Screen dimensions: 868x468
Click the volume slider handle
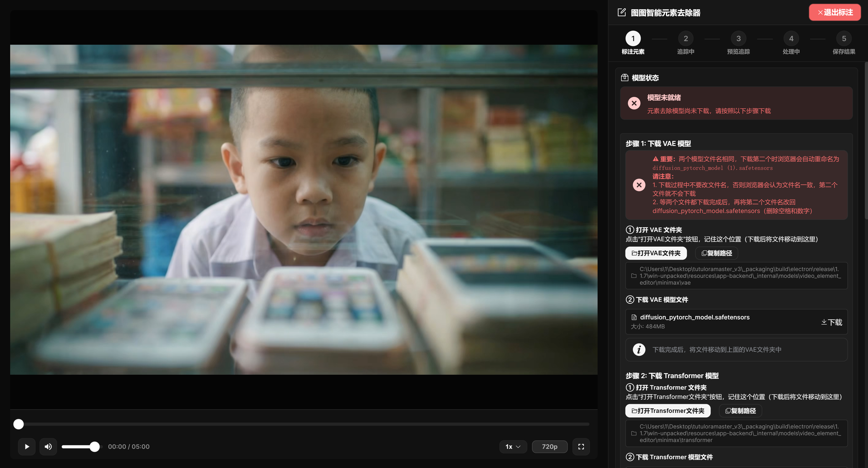[x=95, y=447]
